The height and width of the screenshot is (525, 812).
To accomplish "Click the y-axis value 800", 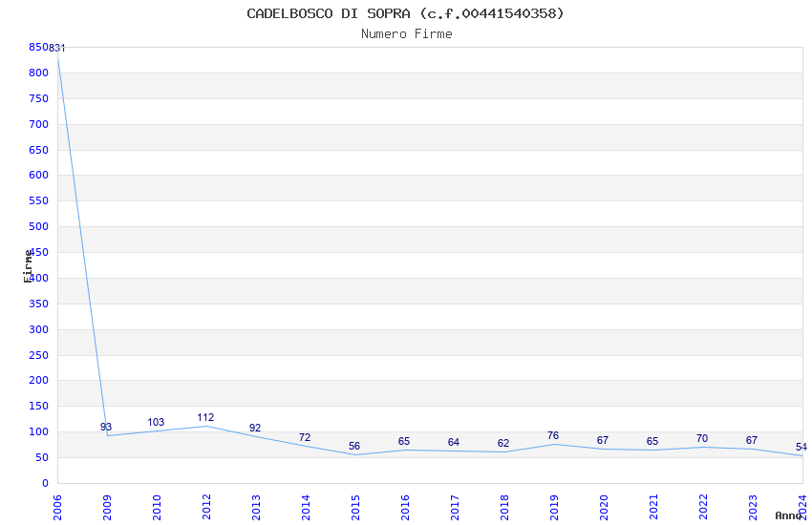I will tap(39, 73).
